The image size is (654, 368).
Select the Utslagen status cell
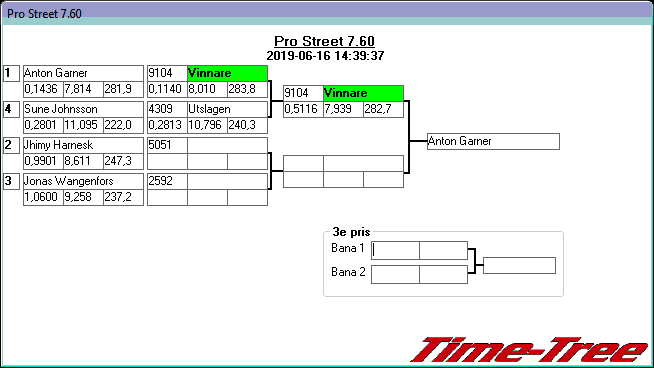click(227, 109)
